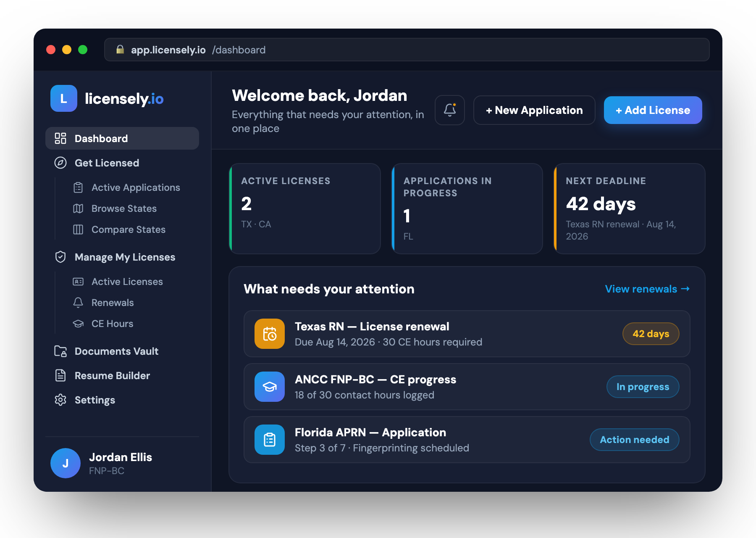Click the + New Application button
756x538 pixels.
[x=534, y=110]
